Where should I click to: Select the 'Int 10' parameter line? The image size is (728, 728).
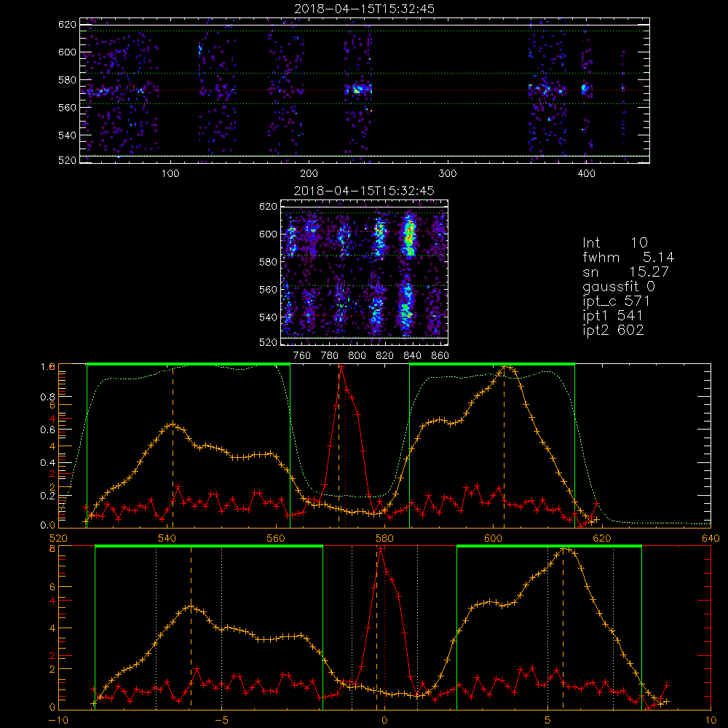click(x=615, y=243)
